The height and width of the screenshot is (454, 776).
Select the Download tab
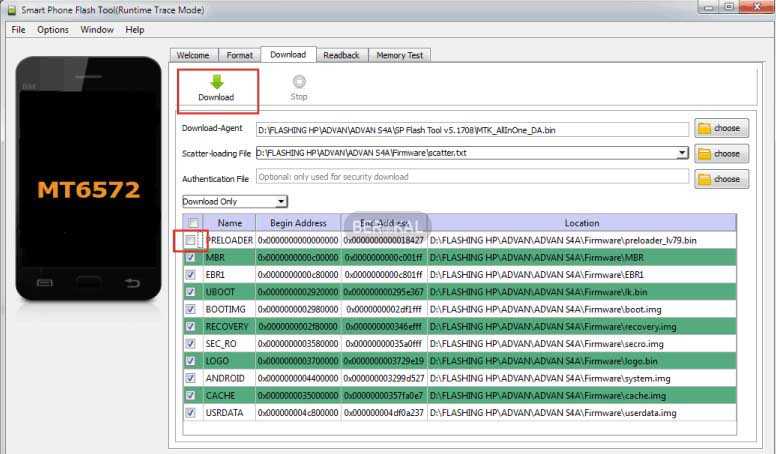[288, 54]
